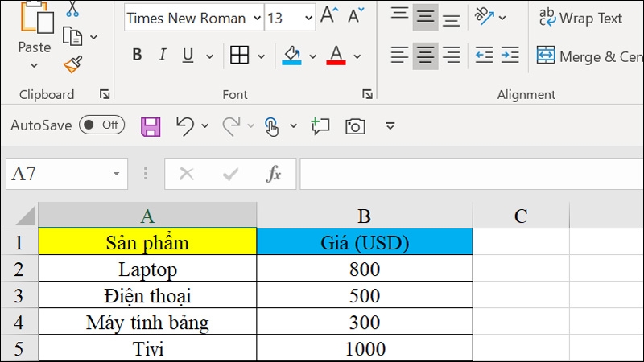The image size is (644, 362).
Task: Click the Merge & Center button
Action: [x=590, y=56]
